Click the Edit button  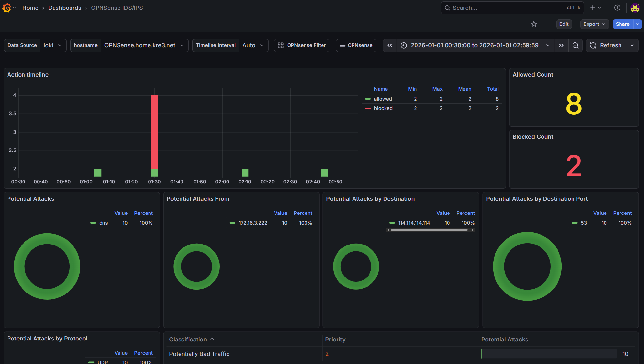point(564,24)
